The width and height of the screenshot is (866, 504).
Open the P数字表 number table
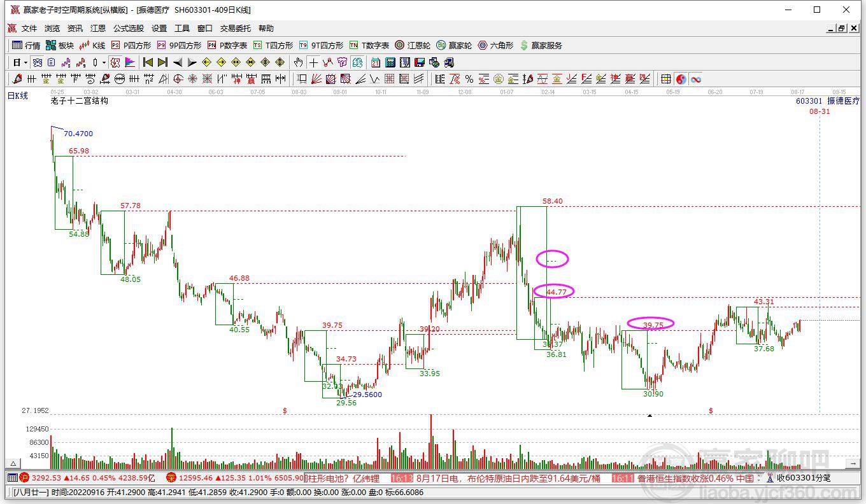click(227, 45)
